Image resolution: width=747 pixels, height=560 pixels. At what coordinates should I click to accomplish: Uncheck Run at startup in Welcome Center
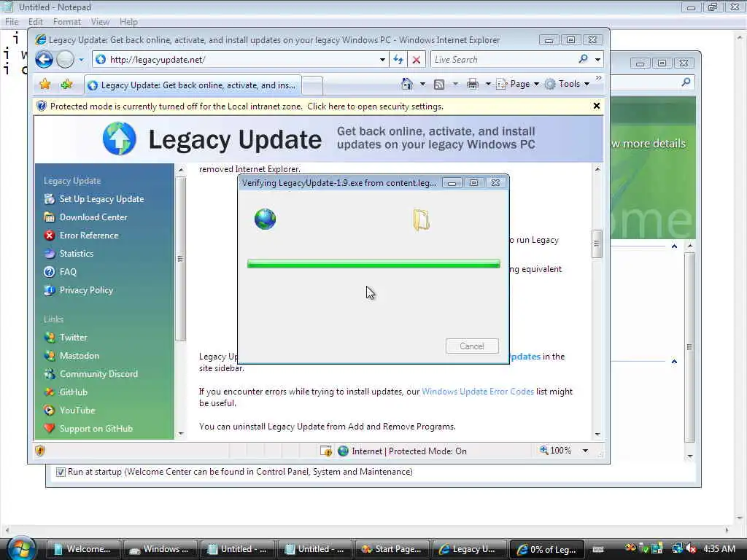tap(61, 472)
